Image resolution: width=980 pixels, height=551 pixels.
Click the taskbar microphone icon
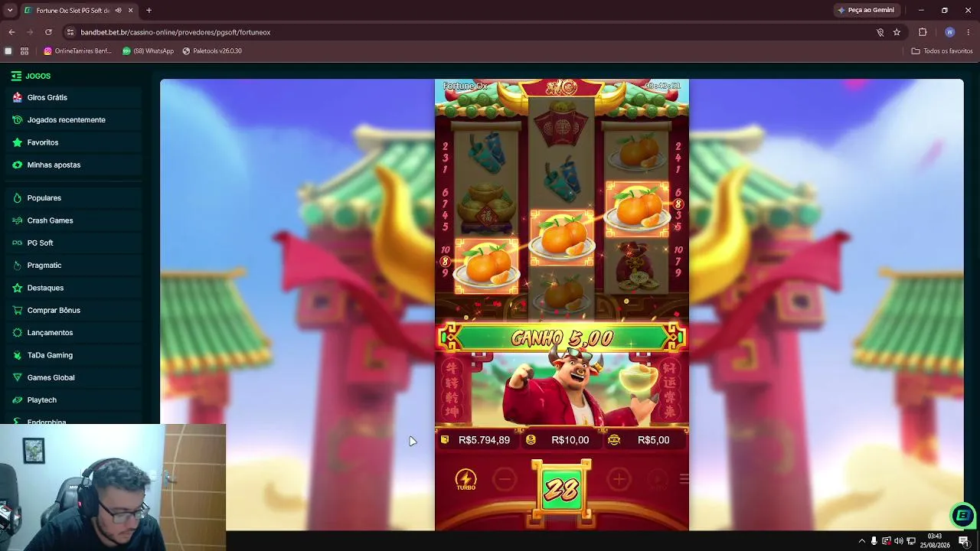click(x=874, y=541)
